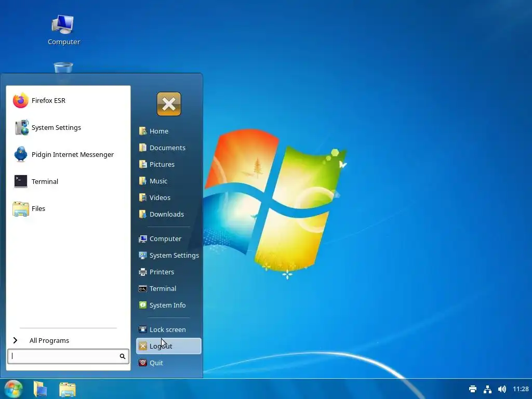The width and height of the screenshot is (532, 399).
Task: Open the Videos folder
Action: pos(169,197)
